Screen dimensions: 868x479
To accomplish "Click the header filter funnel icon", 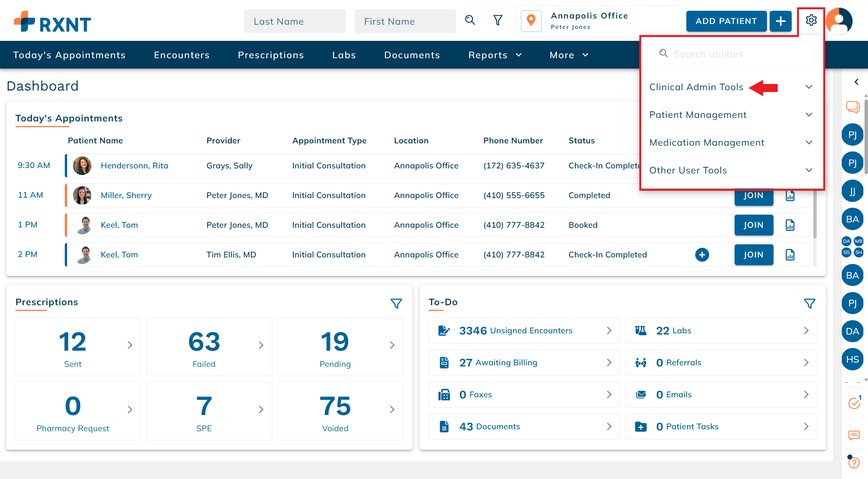I will [x=498, y=20].
